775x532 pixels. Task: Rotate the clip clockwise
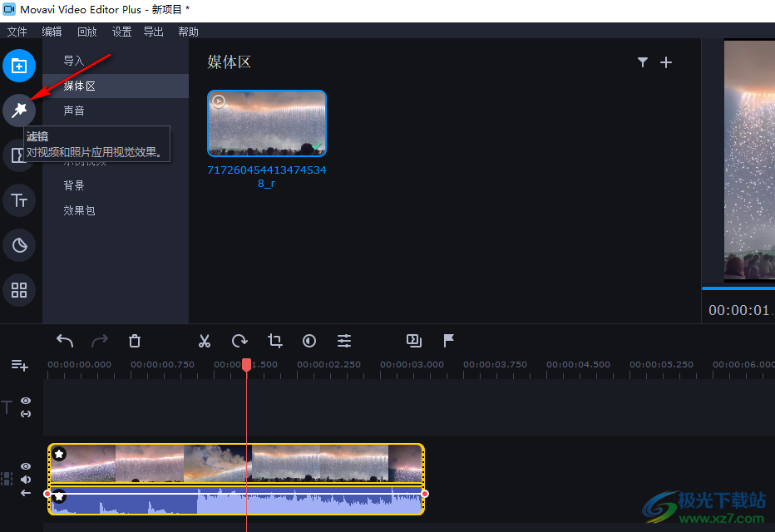239,341
